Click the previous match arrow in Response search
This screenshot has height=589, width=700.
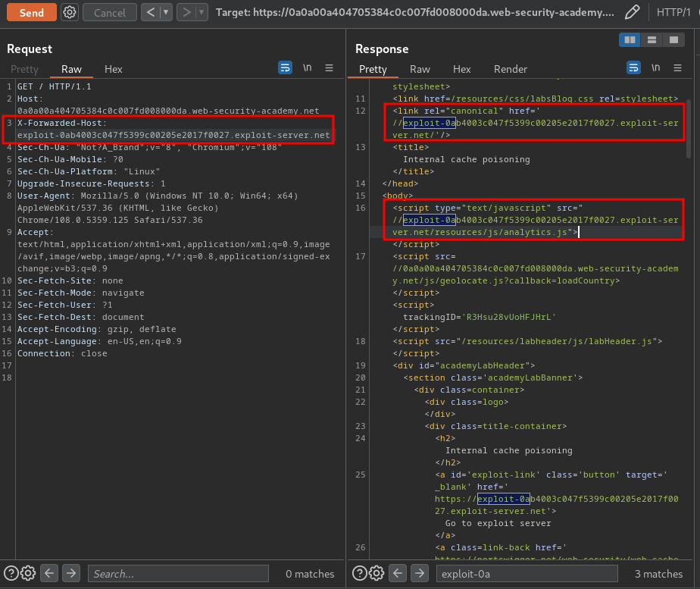pos(397,573)
